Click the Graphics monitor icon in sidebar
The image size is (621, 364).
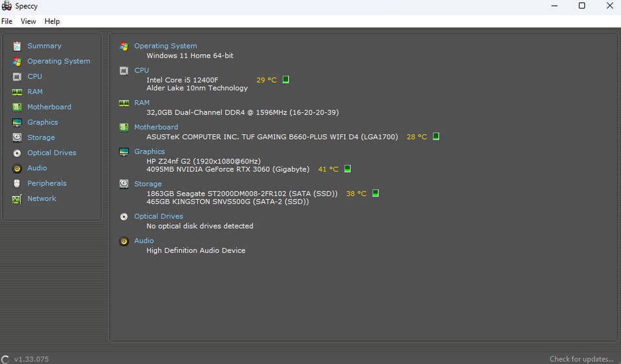point(17,123)
